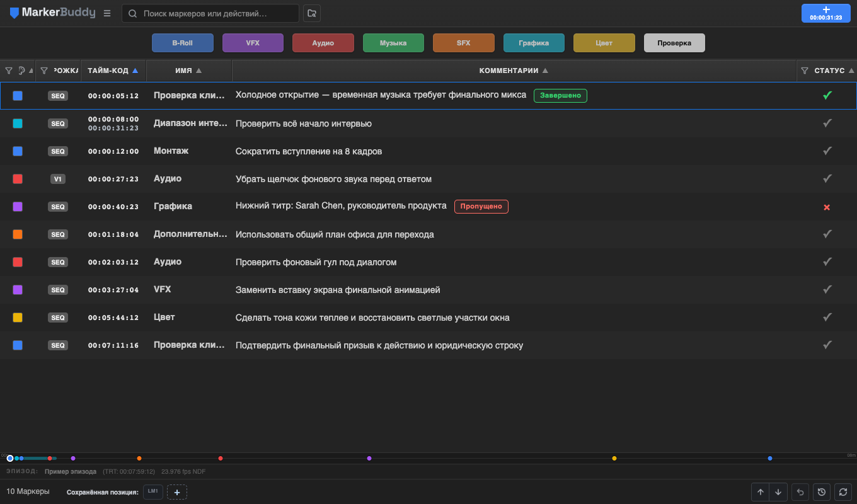Toggle status check for 'Проверить фоновый гул' row
This screenshot has width=857, height=504.
click(x=827, y=262)
